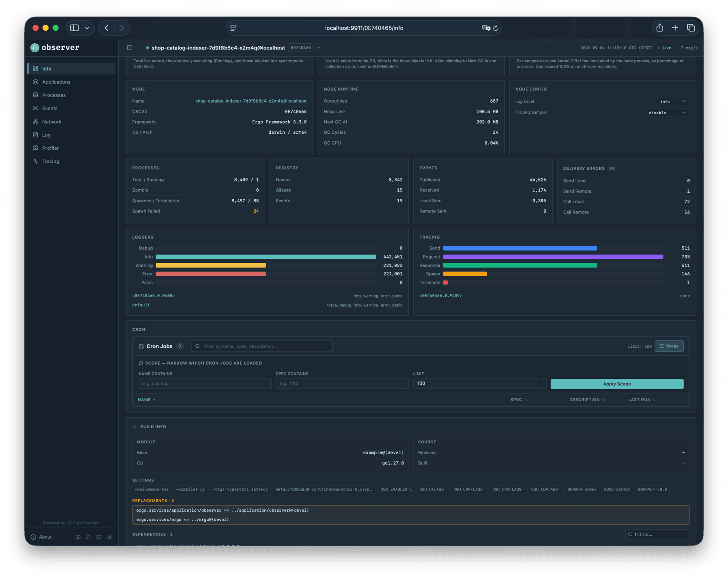
Task: Toggle light theme with sun icon
Action: pos(110,537)
